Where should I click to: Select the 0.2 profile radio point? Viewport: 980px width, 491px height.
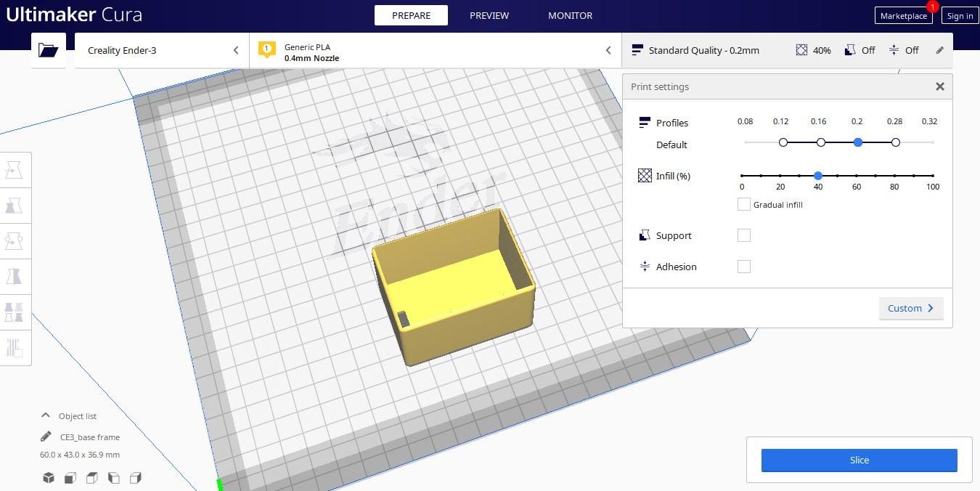tap(858, 142)
